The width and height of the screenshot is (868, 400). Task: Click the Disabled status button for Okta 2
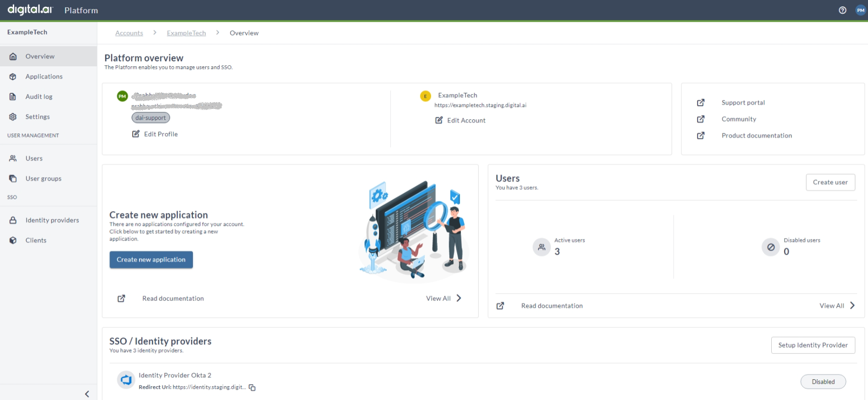click(x=823, y=382)
